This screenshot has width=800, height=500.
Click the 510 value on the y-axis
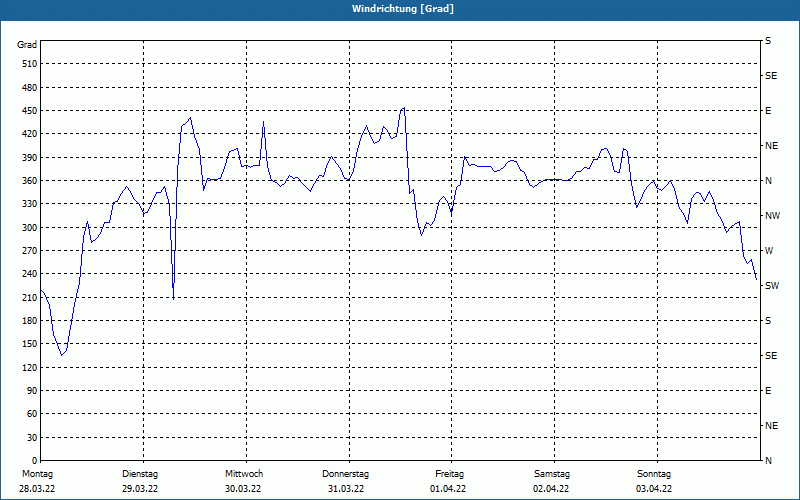pos(29,64)
